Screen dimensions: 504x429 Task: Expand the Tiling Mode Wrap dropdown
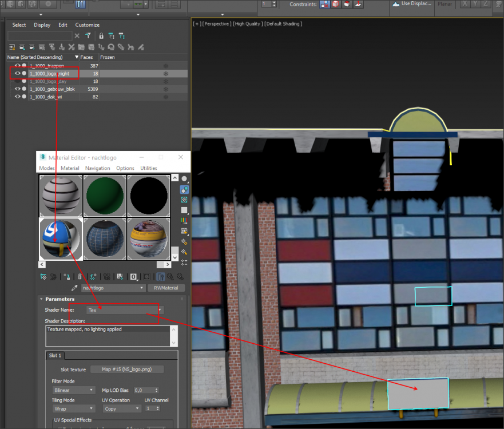point(74,409)
